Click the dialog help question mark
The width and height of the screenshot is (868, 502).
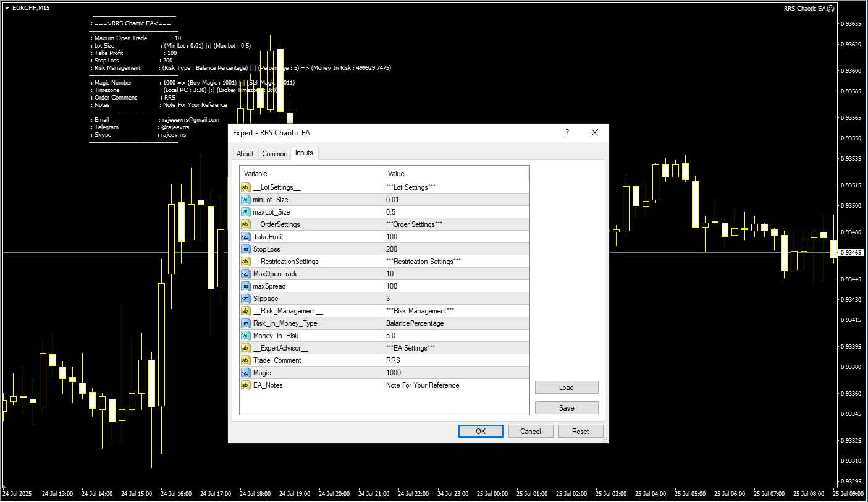567,132
